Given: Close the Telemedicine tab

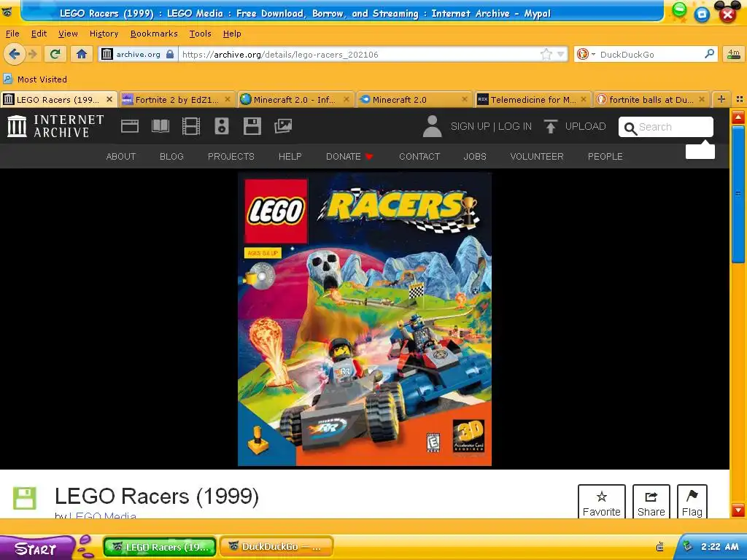Looking at the screenshot, I should pyautogui.click(x=584, y=99).
